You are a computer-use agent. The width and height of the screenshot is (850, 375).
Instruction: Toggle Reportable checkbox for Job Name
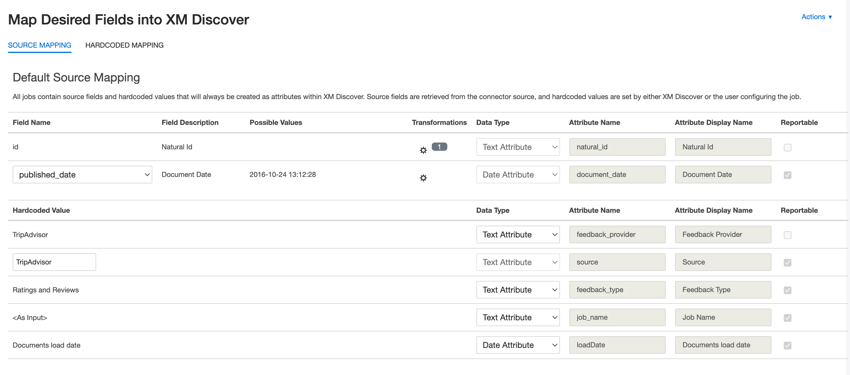point(788,318)
